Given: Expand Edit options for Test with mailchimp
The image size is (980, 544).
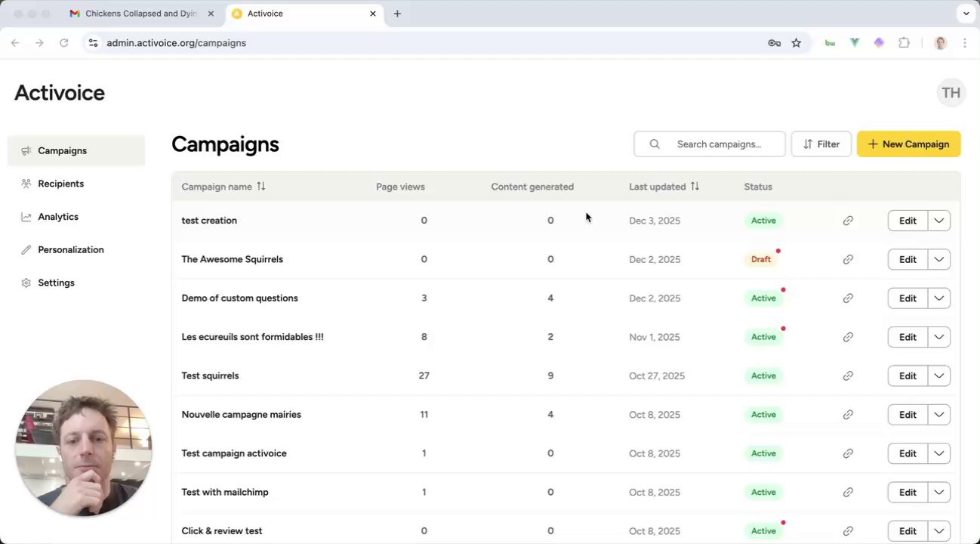Looking at the screenshot, I should point(938,492).
